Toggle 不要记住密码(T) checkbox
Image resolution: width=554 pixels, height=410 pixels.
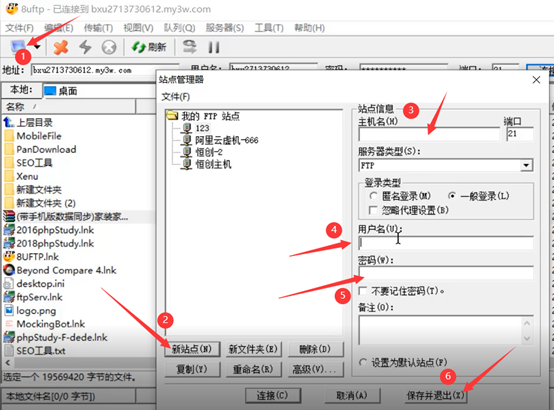coord(363,291)
